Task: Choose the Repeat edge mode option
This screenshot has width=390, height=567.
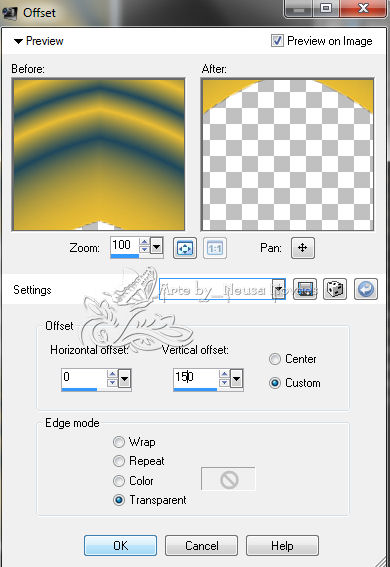Action: (119, 461)
